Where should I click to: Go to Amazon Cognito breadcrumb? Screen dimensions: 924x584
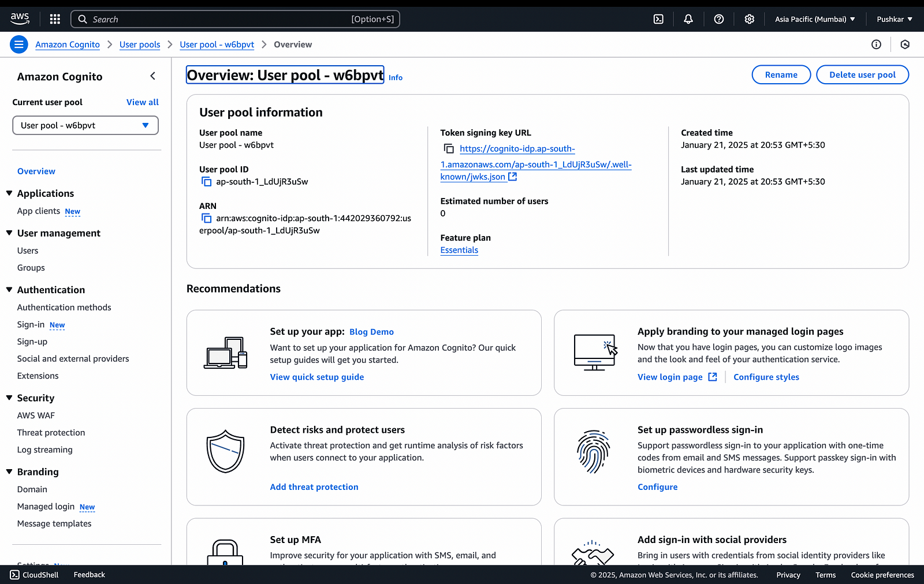[68, 44]
